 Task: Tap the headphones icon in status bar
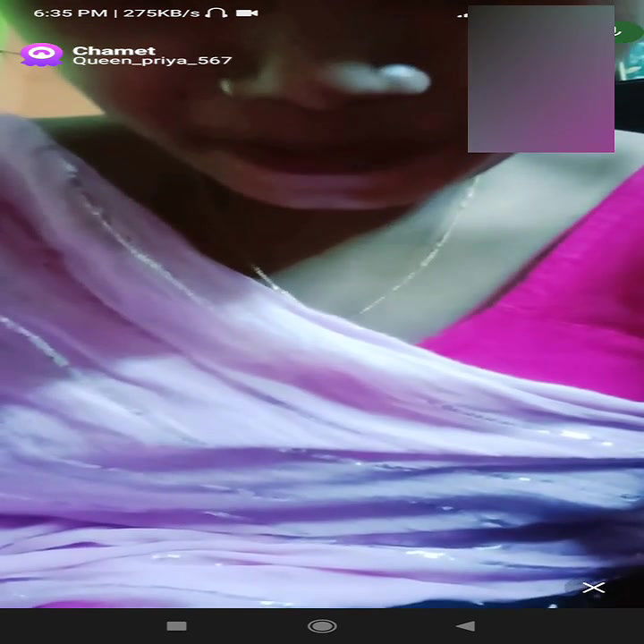[216, 13]
